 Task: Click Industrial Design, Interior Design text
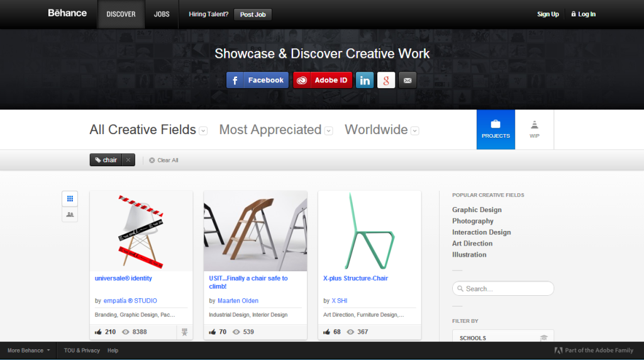[248, 315]
